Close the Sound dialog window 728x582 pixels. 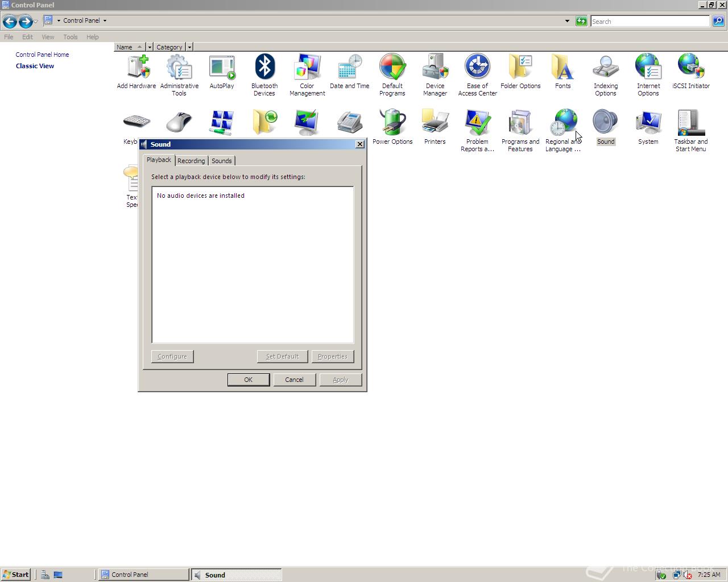pyautogui.click(x=359, y=144)
